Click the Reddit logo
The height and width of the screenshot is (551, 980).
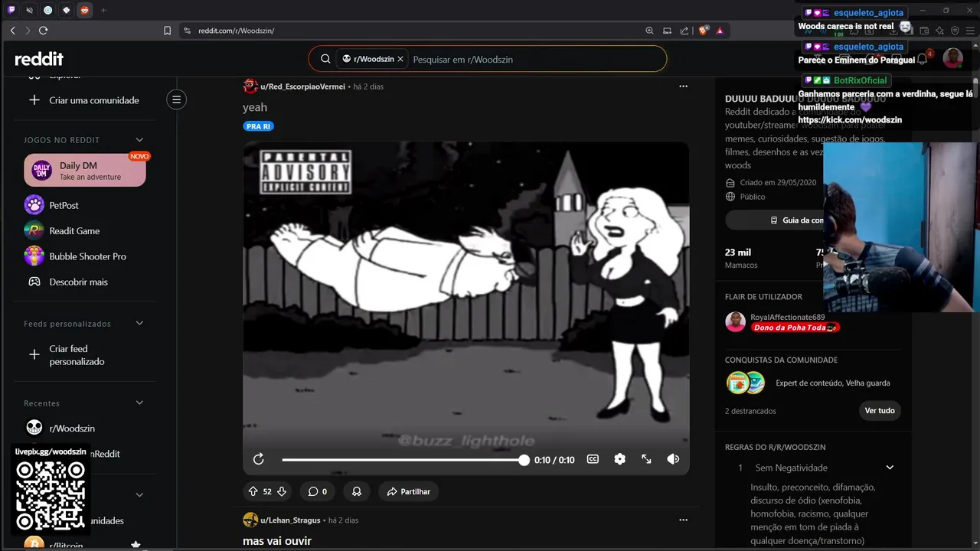click(x=39, y=59)
